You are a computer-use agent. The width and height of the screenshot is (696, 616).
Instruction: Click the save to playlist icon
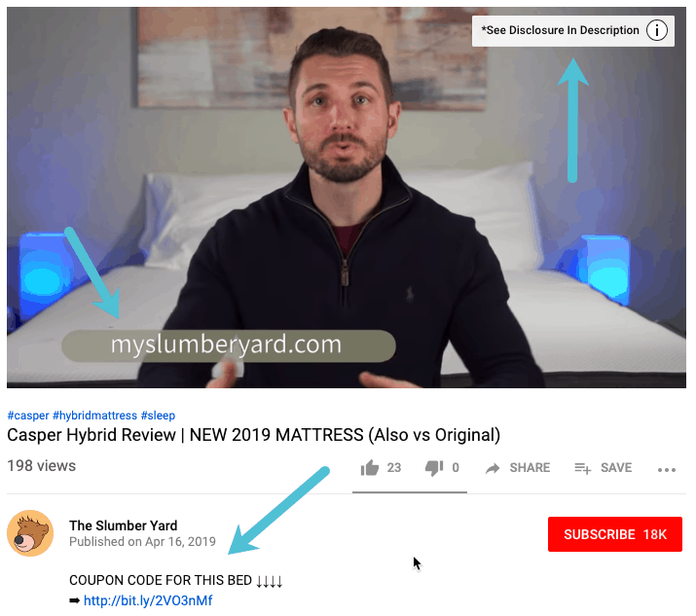click(582, 468)
